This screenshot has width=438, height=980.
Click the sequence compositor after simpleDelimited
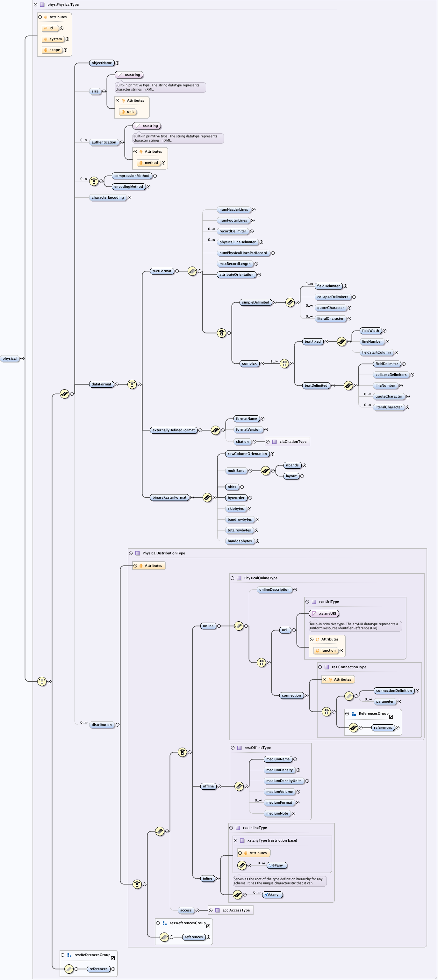[290, 303]
